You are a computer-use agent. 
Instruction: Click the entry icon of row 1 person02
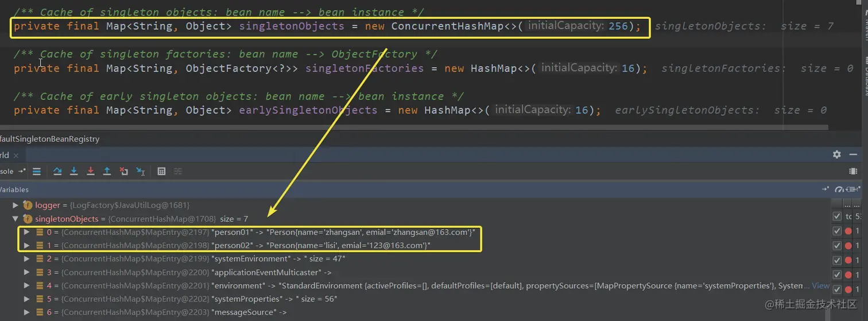click(x=40, y=245)
